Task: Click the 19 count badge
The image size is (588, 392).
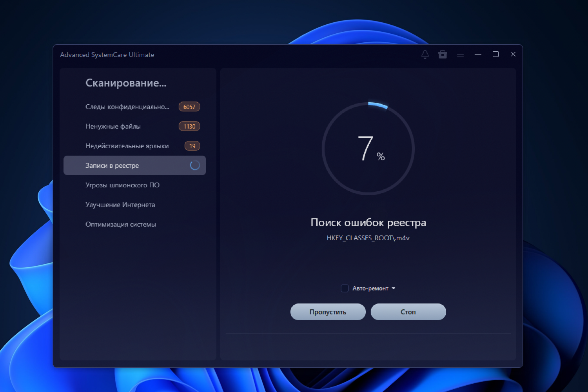Action: pyautogui.click(x=192, y=146)
